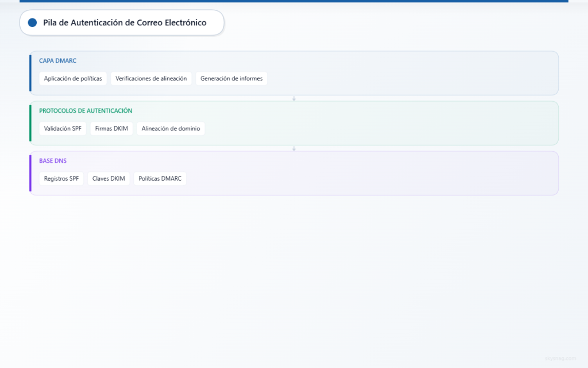Click the BASE DNS layer heading
The height and width of the screenshot is (368, 588).
[53, 160]
